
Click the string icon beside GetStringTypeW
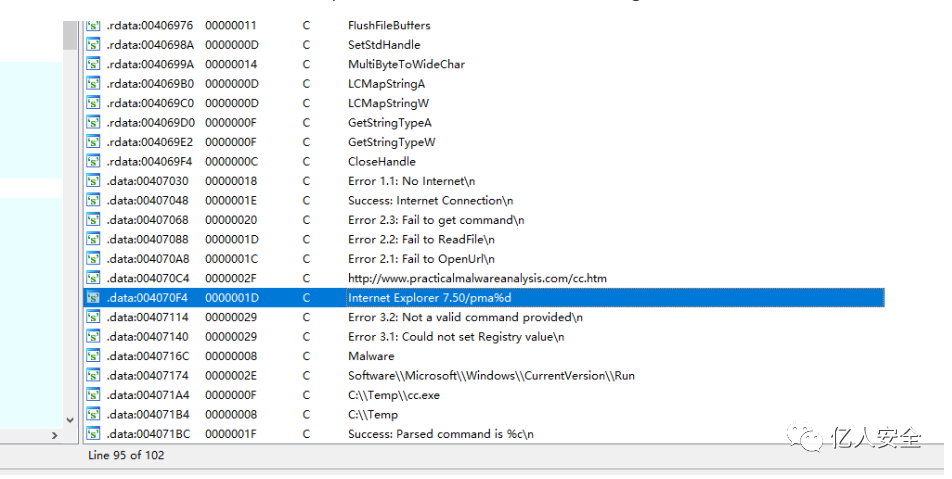click(93, 141)
